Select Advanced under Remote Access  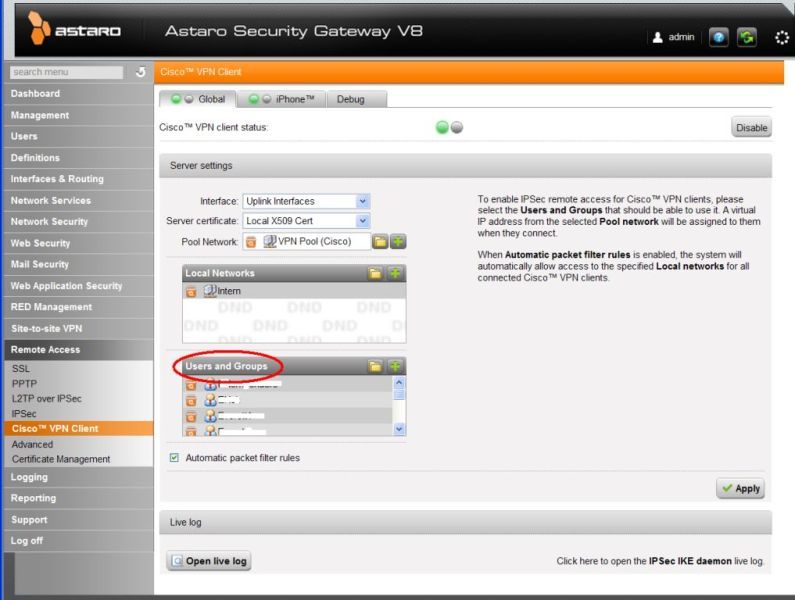[79, 444]
